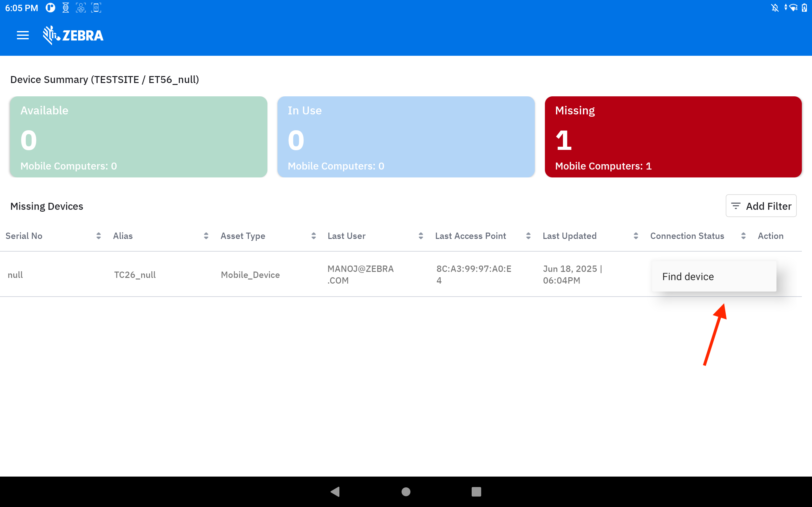This screenshot has width=812, height=507.
Task: Tap the Wi-Fi status bar icon
Action: [x=793, y=8]
